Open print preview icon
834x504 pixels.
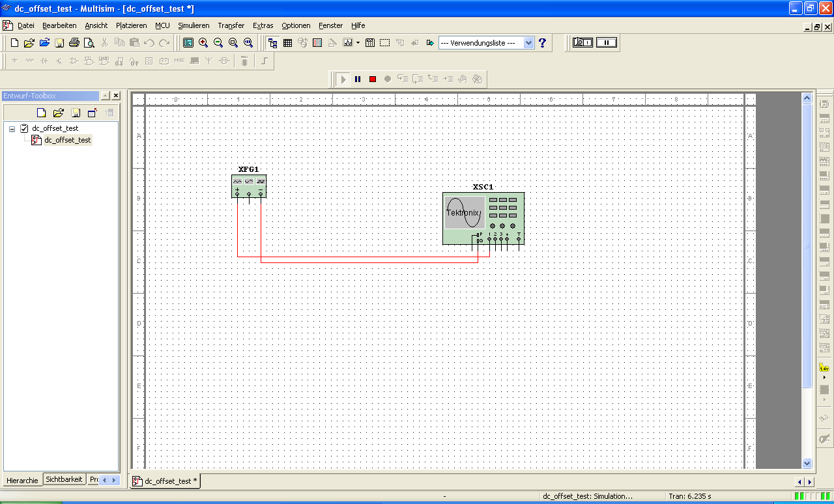pos(89,43)
